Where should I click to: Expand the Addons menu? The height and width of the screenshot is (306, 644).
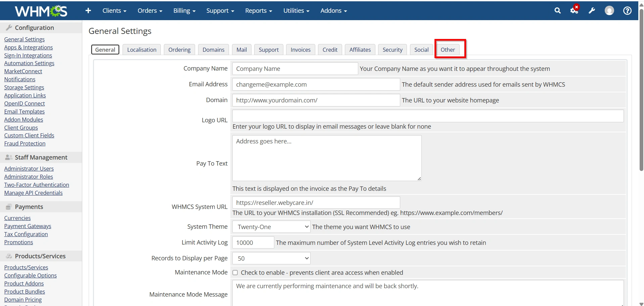pos(334,11)
